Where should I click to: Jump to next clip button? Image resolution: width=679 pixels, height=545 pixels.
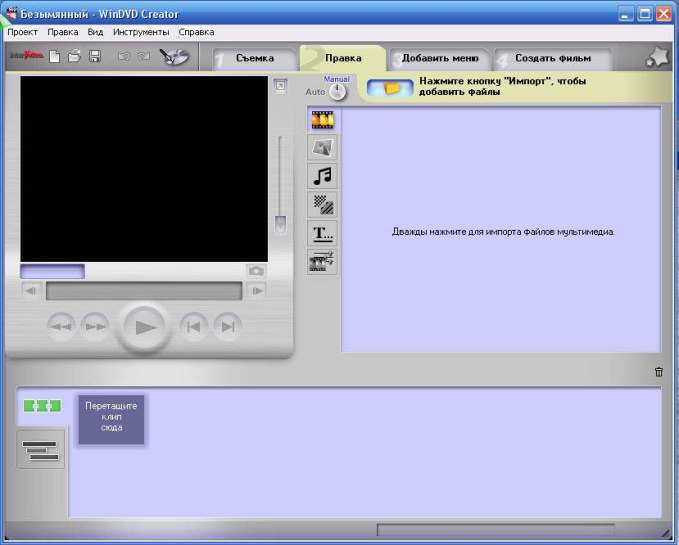click(227, 327)
